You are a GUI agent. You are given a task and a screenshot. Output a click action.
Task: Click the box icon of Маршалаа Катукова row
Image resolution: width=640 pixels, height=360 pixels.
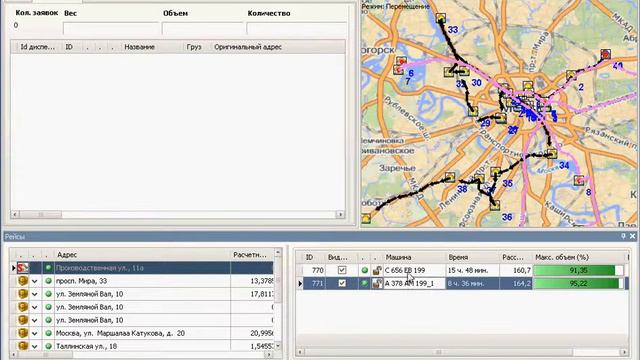coord(23,333)
